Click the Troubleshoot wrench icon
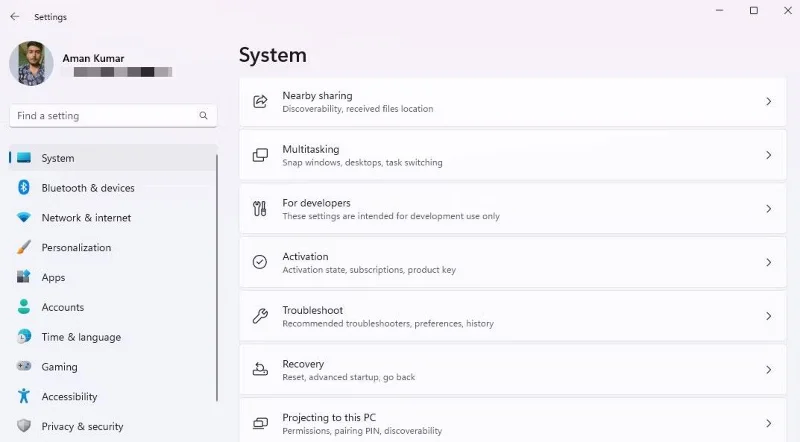 260,316
